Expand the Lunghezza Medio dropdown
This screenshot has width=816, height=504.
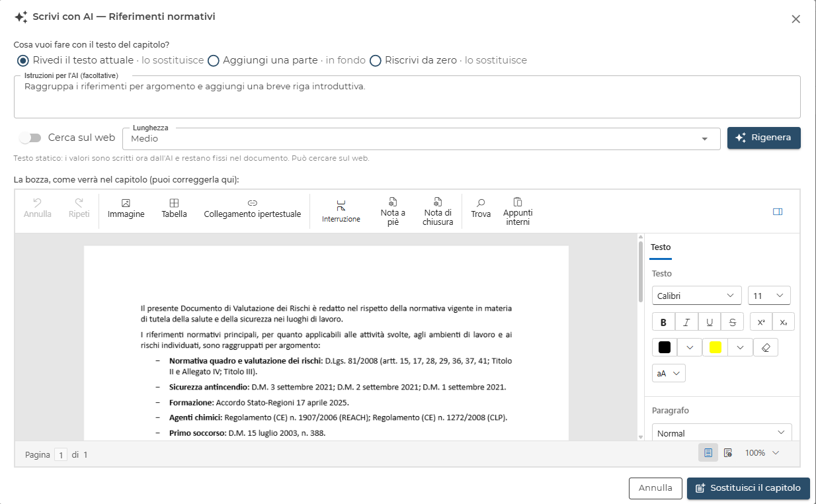(x=421, y=138)
